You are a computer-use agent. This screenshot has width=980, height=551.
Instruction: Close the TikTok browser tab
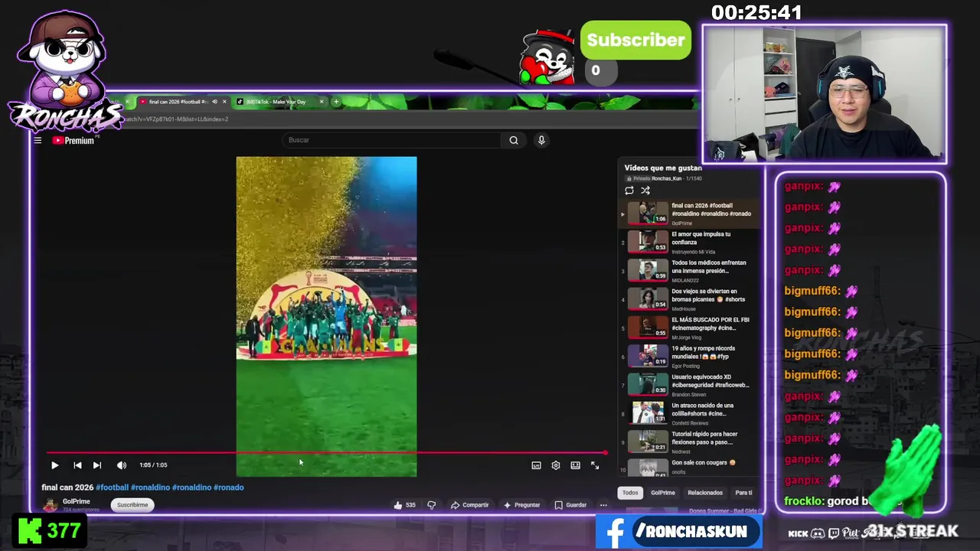pyautogui.click(x=322, y=102)
